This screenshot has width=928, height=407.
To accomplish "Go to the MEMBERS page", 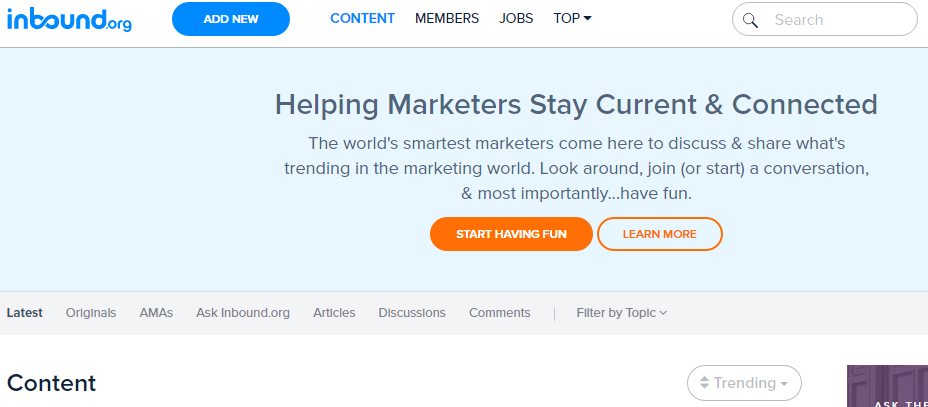I will coord(447,18).
